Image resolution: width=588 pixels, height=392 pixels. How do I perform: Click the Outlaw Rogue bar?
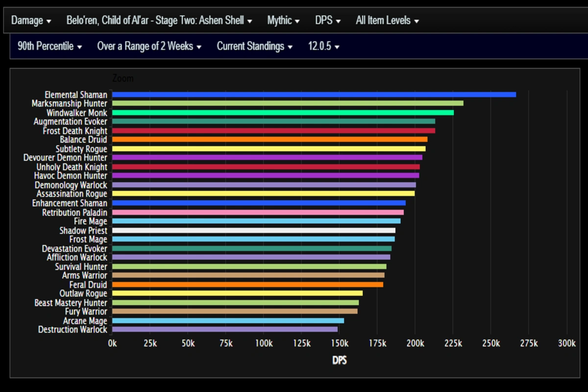238,293
